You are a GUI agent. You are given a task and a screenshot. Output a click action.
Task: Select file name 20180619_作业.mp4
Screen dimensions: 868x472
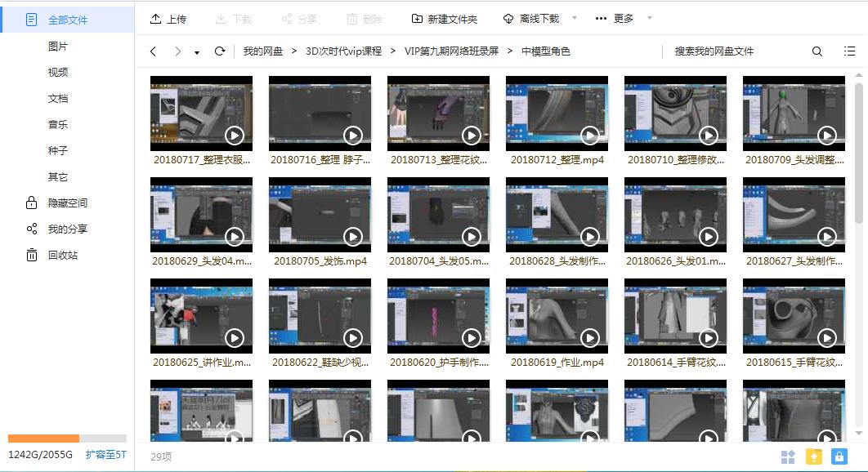point(557,363)
